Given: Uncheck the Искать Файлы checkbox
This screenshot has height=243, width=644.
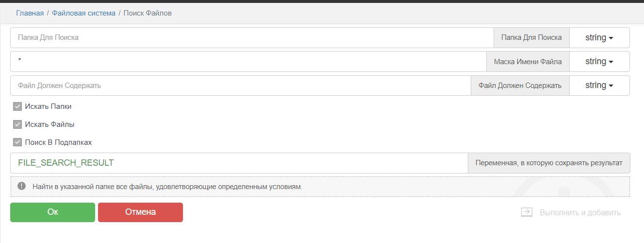Looking at the screenshot, I should [x=17, y=124].
